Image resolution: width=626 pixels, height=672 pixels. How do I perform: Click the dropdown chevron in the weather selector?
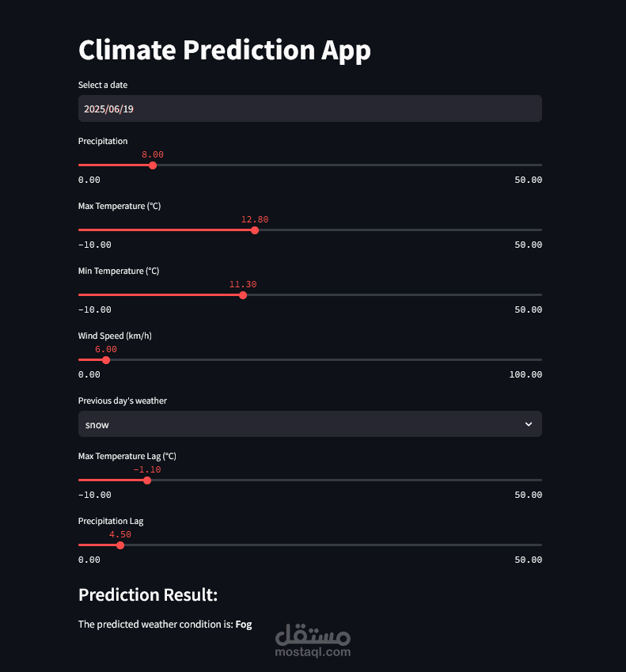529,424
